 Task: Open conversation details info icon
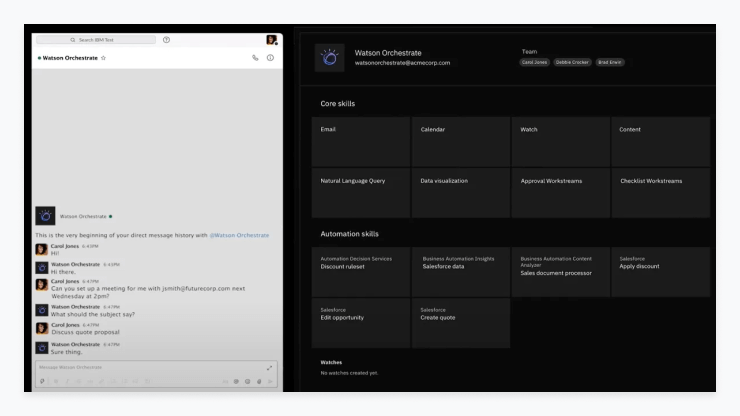[x=270, y=58]
